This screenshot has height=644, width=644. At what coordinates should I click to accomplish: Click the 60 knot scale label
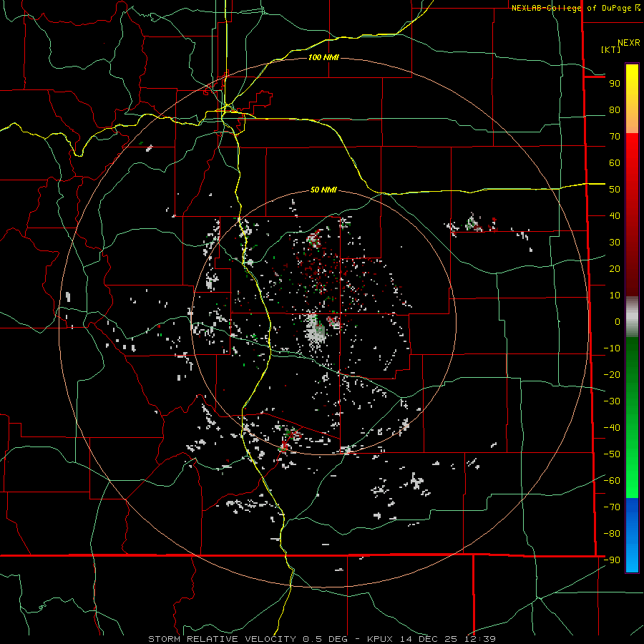coord(615,163)
